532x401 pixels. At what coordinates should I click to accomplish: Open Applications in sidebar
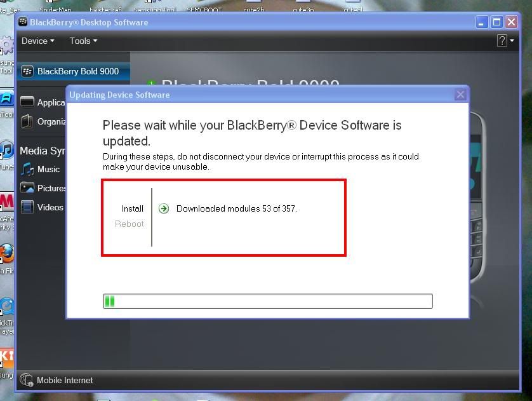pos(43,102)
